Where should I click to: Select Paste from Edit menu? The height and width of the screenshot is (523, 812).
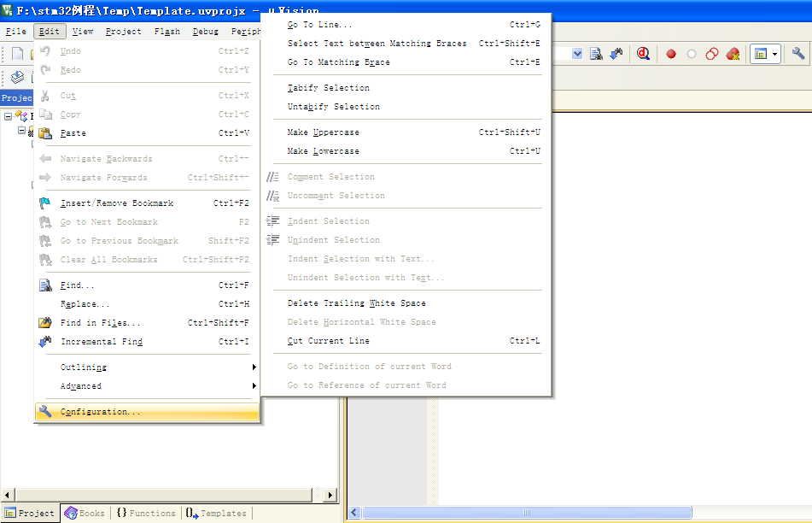pos(147,133)
